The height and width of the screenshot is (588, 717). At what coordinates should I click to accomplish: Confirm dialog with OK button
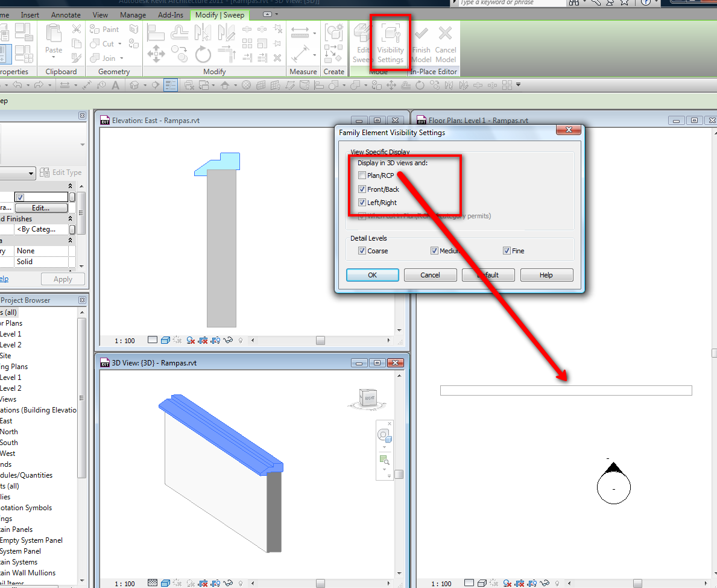tap(372, 275)
